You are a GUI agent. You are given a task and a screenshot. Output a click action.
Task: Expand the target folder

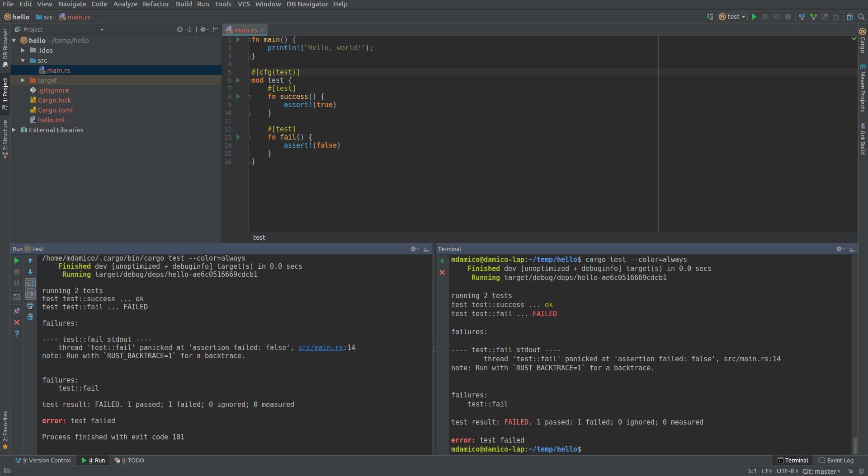(23, 80)
